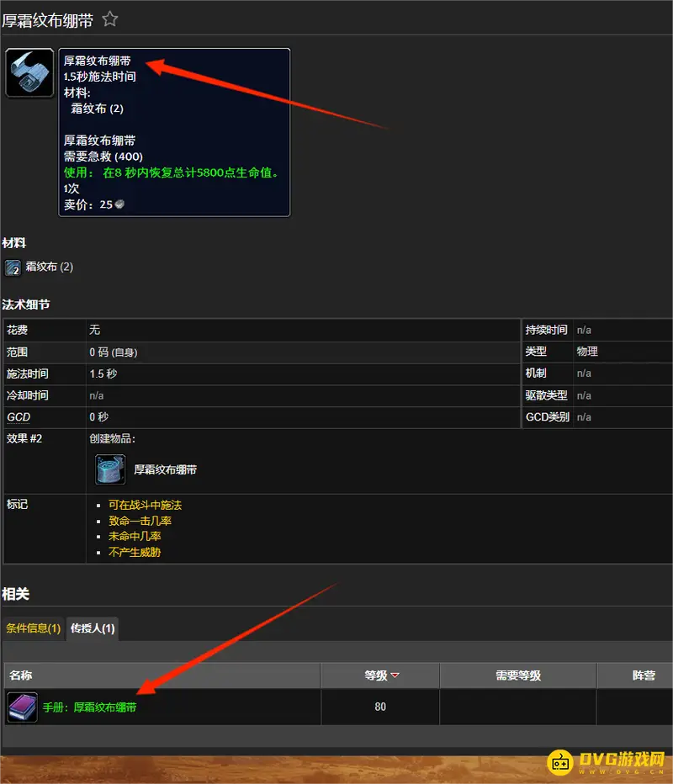The width and height of the screenshot is (673, 784).
Task: Click the 卖价: 25 sell price line
Action: point(94,204)
